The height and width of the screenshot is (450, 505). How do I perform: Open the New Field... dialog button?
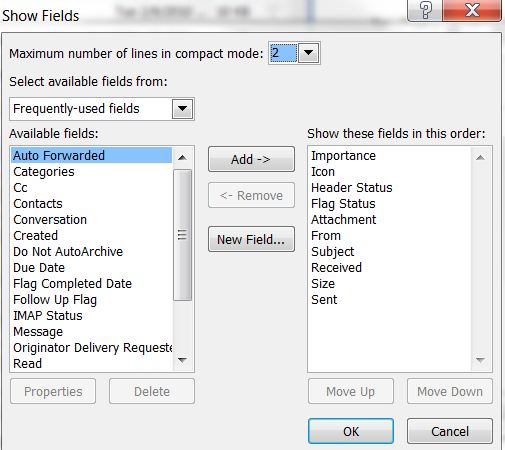[x=251, y=239]
